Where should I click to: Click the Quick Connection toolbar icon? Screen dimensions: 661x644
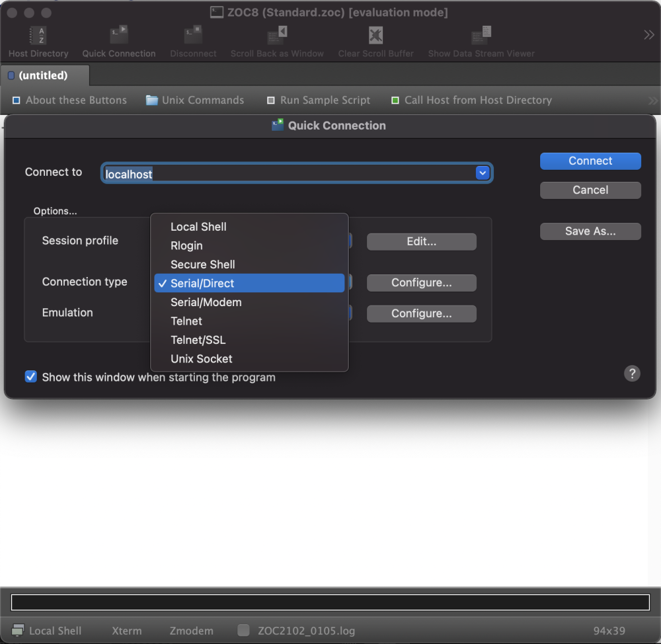[118, 36]
